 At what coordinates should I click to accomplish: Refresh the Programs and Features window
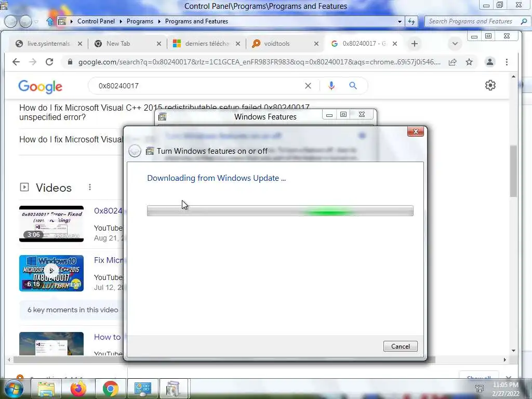[411, 21]
